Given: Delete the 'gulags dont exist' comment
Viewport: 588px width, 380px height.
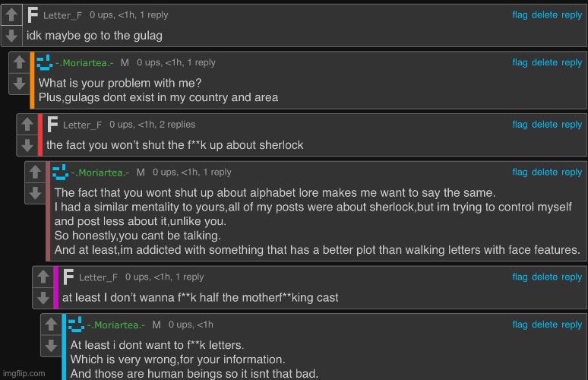Looking at the screenshot, I should tap(545, 62).
